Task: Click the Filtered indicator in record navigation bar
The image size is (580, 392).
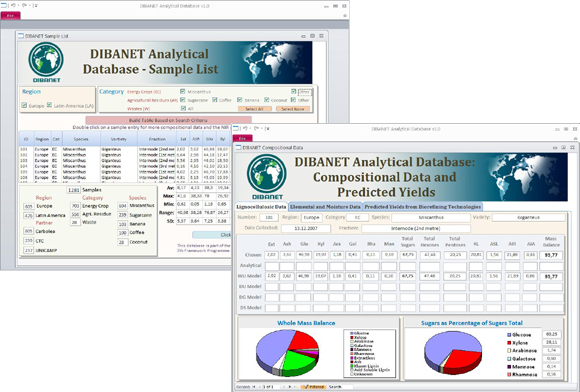Action: [314, 387]
